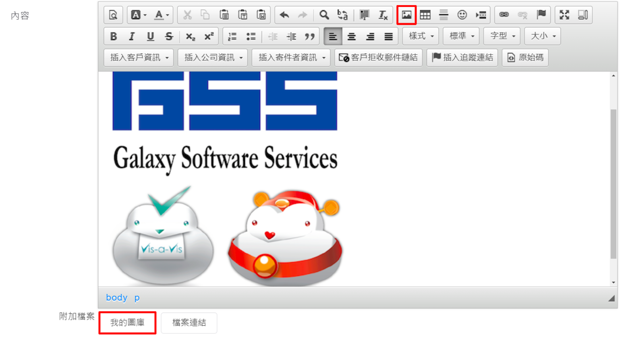Screen dimensions: 644x339
Task: Toggle italic text formatting
Action: 132,37
